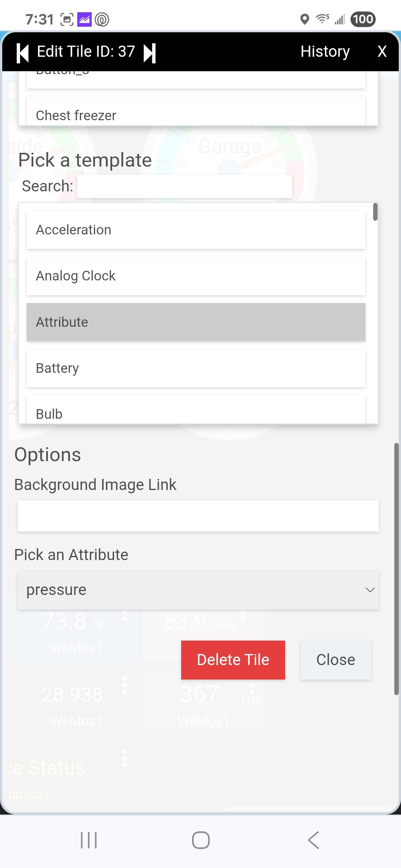The height and width of the screenshot is (868, 401).
Task: Choose the Bulb template
Action: 196,410
